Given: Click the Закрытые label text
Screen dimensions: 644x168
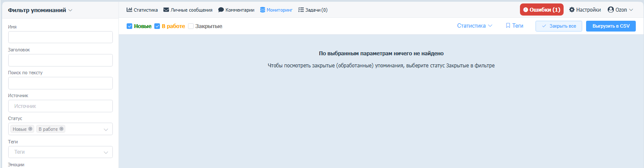Looking at the screenshot, I should coord(209,26).
